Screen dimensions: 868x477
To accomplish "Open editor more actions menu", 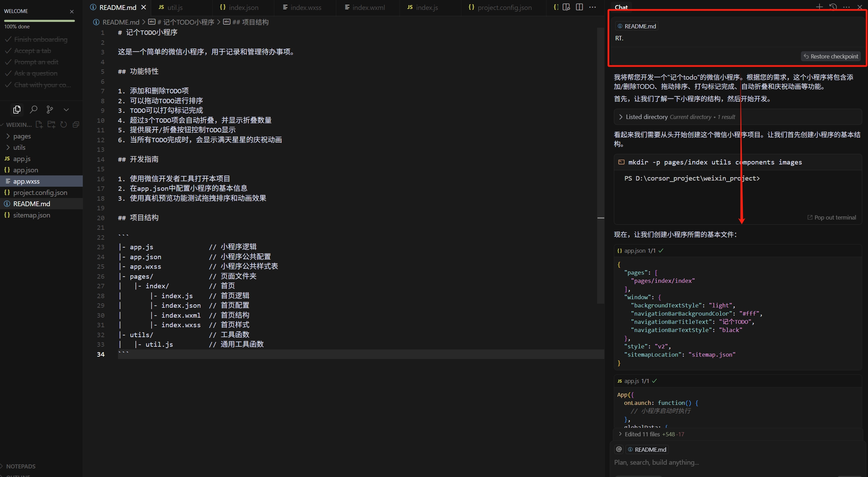I will coord(593,7).
